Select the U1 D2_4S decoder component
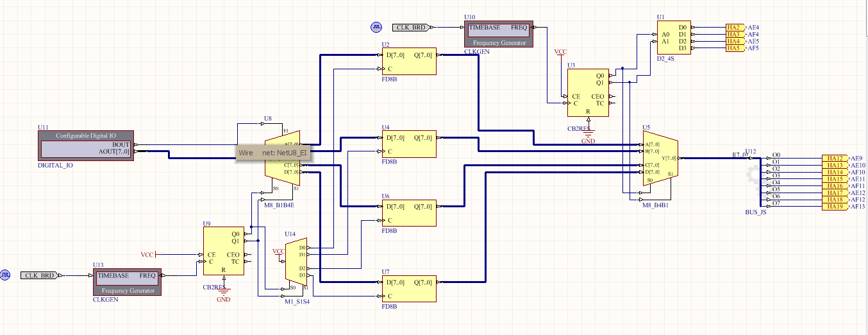Image resolution: width=868 pixels, height=335 pixels. point(674,38)
